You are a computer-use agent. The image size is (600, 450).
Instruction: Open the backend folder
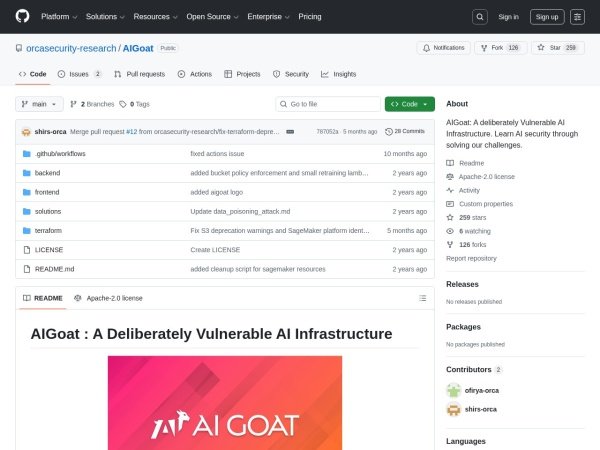[x=47, y=173]
